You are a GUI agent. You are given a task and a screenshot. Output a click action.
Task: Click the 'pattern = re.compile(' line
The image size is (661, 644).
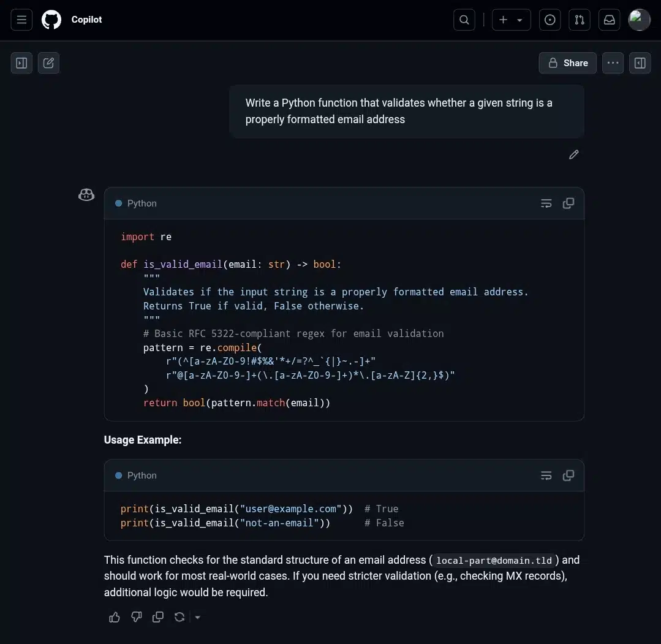[x=202, y=347]
